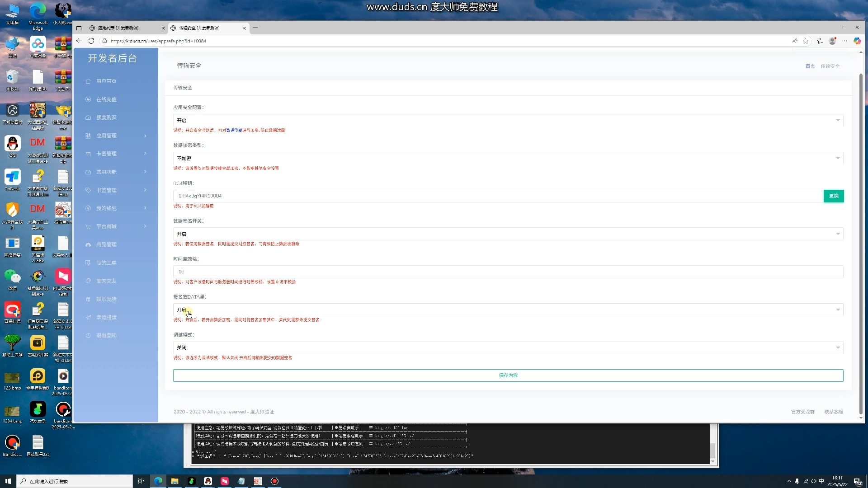
Task: Open the 数据签名开关 dropdown
Action: (508, 234)
